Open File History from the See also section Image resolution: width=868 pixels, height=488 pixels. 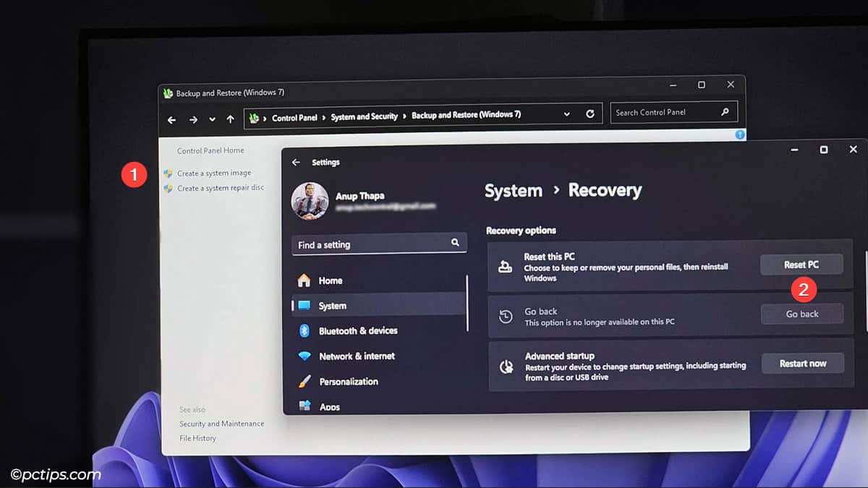pos(197,437)
